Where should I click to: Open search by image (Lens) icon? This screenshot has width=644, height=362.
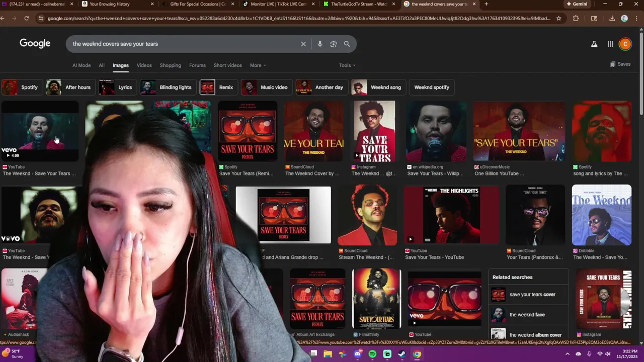pyautogui.click(x=333, y=44)
